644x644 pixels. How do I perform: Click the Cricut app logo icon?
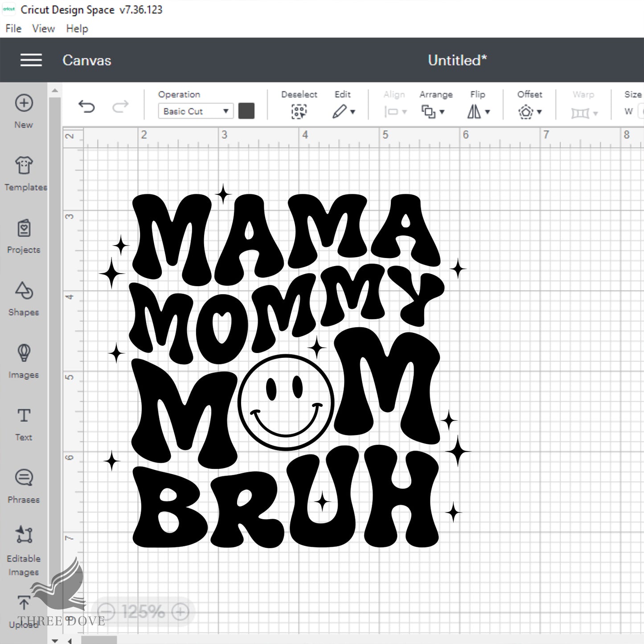9,9
